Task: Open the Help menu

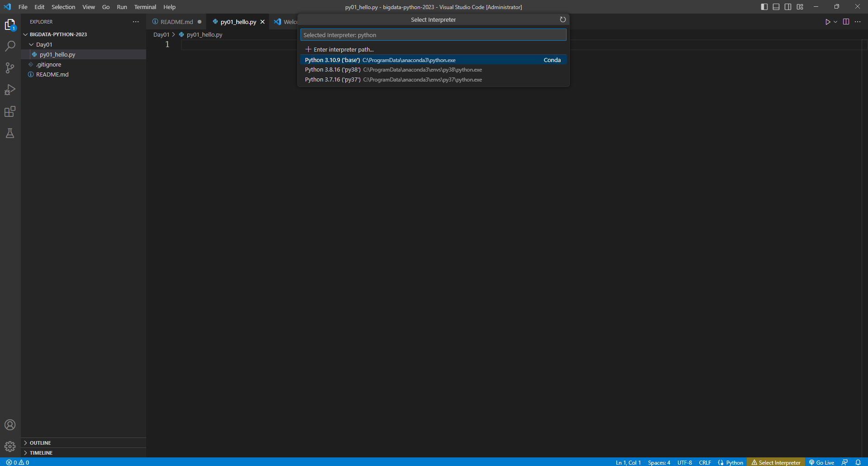Action: [x=169, y=7]
